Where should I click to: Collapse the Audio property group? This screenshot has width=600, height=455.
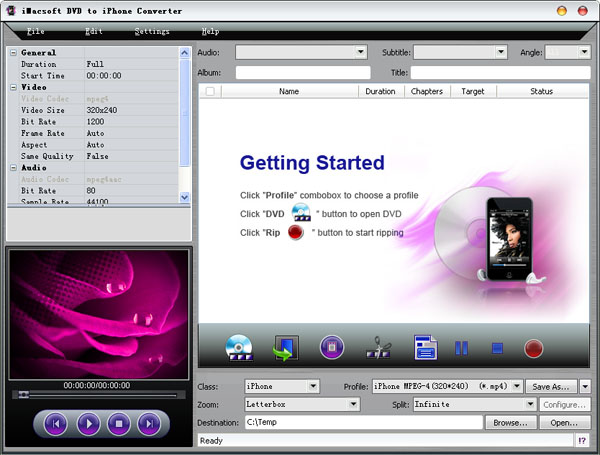[13, 168]
